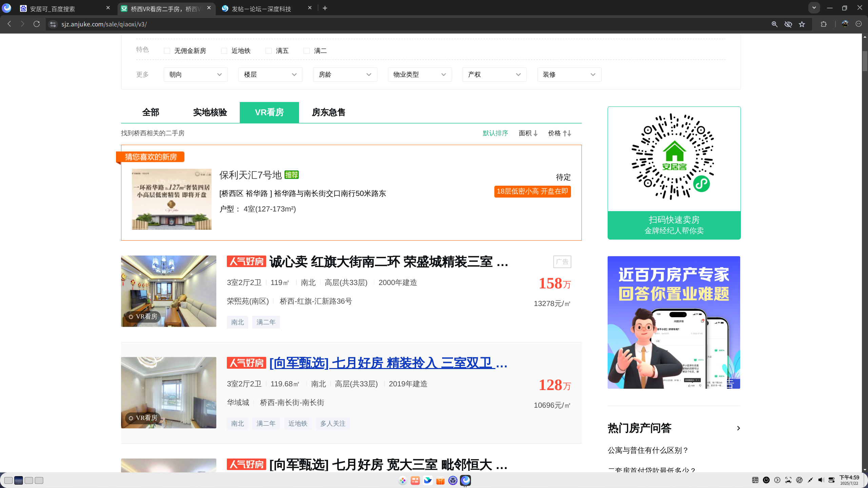
Task: Open listing 诚心卖 红旗大街南二环 荣盛城精装三室
Action: pos(389,262)
